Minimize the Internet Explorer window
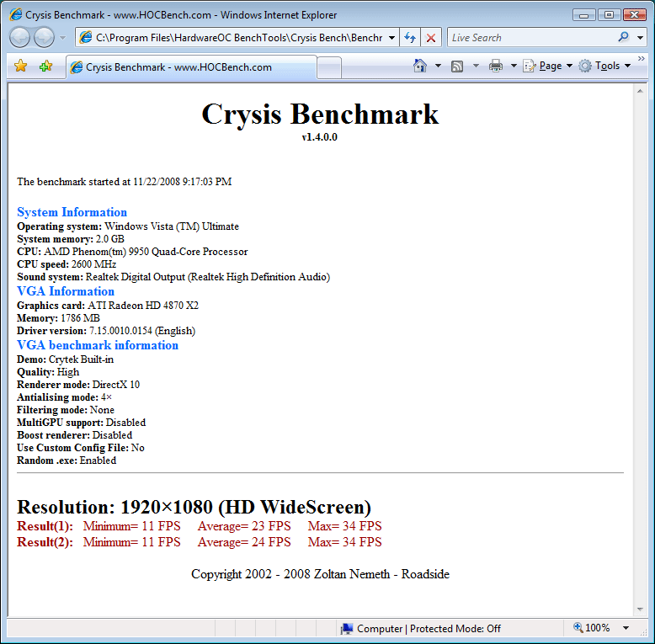Viewport: 655px width, 644px height. pos(583,15)
